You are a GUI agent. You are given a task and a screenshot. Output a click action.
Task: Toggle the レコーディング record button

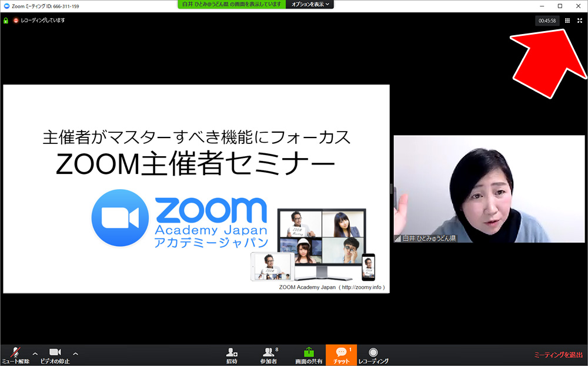pyautogui.click(x=373, y=354)
